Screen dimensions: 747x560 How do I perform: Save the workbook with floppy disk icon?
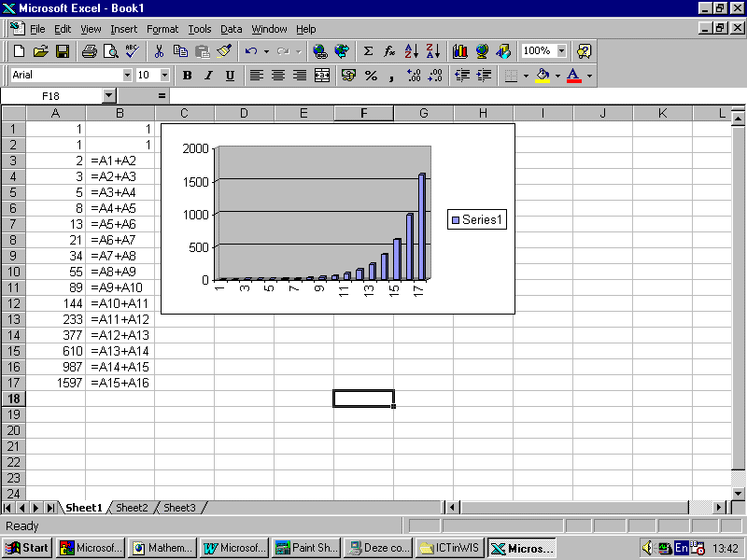tap(63, 51)
